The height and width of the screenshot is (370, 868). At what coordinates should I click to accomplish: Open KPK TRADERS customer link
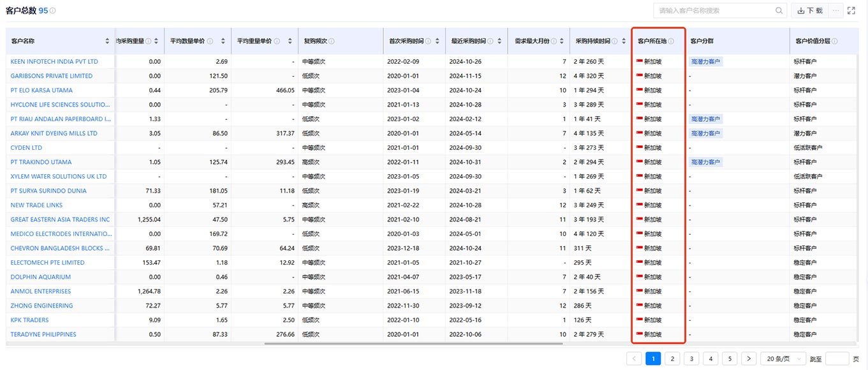[x=29, y=320]
